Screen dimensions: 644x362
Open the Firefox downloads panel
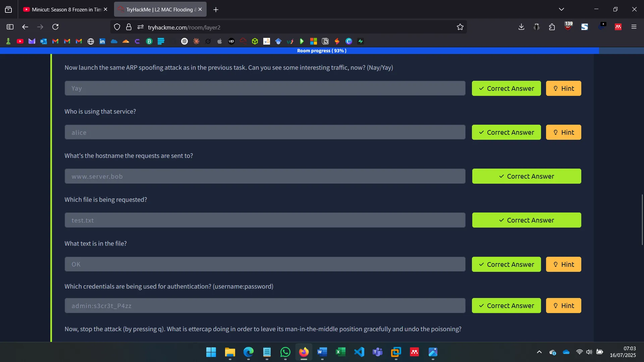coord(521,27)
